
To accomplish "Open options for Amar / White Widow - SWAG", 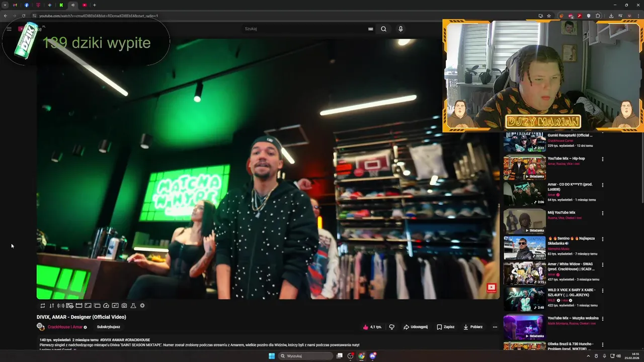I will (x=602, y=265).
